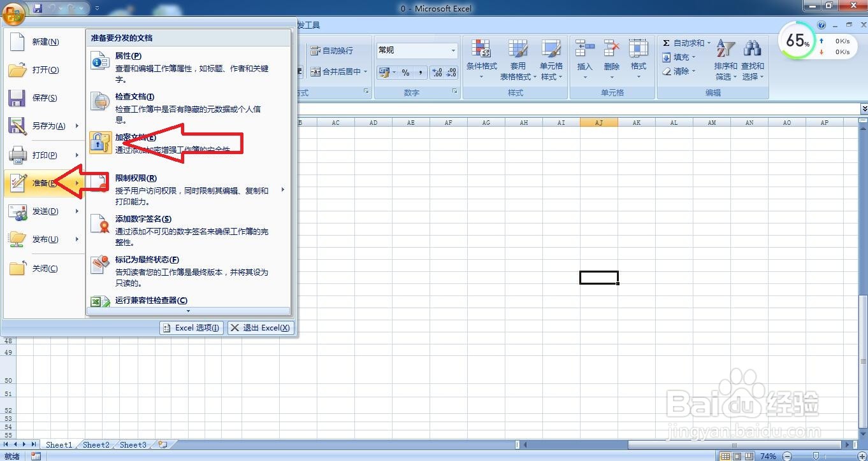Switch to Normal view button
The height and width of the screenshot is (461, 868).
(725, 456)
